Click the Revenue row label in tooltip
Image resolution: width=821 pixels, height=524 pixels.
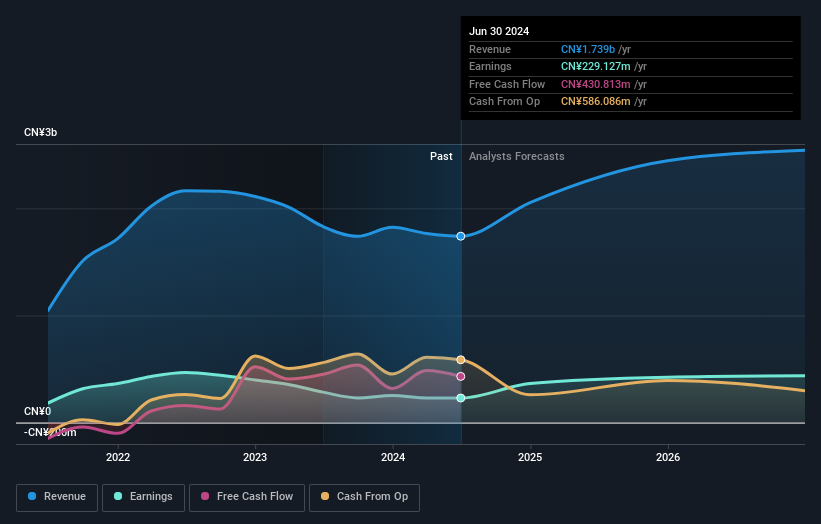tap(490, 49)
